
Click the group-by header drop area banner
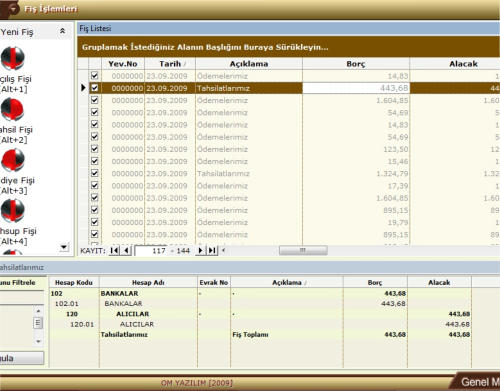(289, 47)
